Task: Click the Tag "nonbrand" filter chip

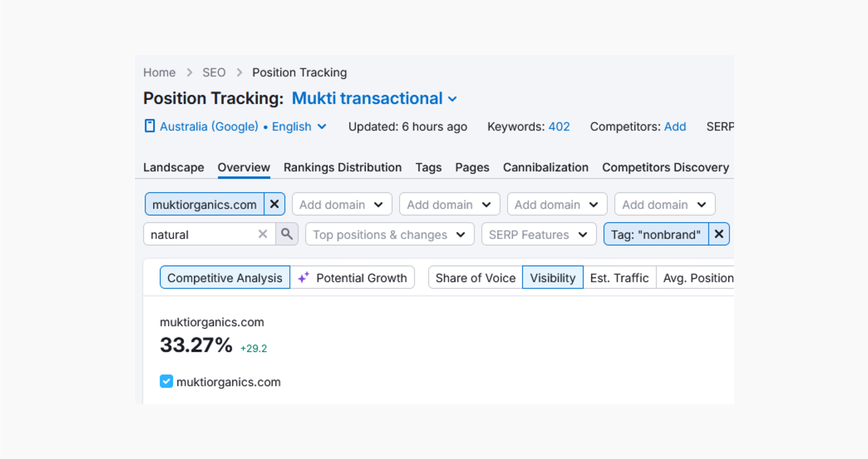Action: pyautogui.click(x=656, y=234)
